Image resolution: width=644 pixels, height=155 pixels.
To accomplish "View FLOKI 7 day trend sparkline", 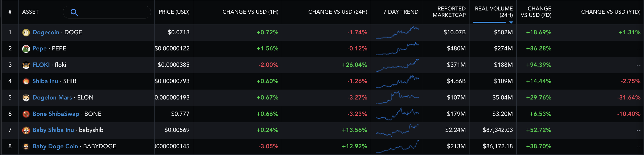I will (x=397, y=65).
